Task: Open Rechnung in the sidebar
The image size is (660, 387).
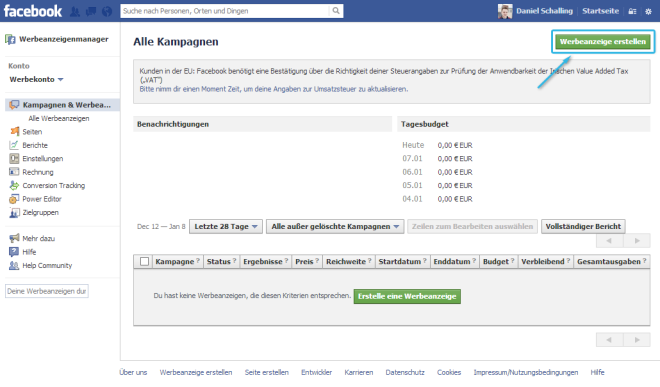Action: [x=38, y=172]
